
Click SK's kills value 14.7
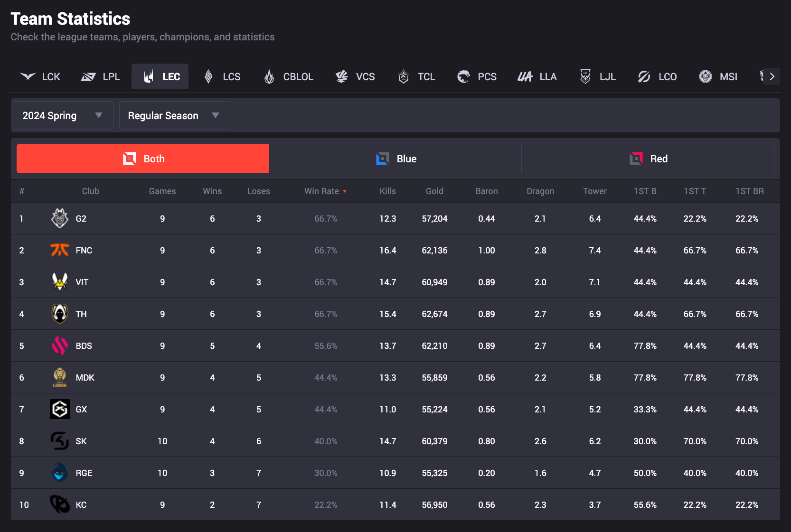(x=388, y=441)
